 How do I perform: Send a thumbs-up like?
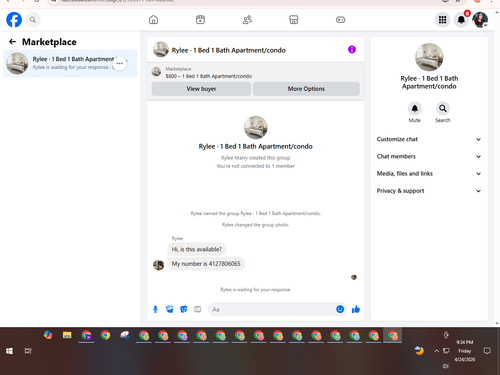356,309
